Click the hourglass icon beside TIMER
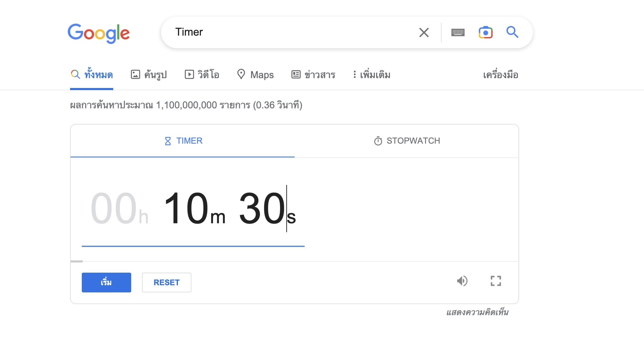The height and width of the screenshot is (337, 644). (x=168, y=141)
